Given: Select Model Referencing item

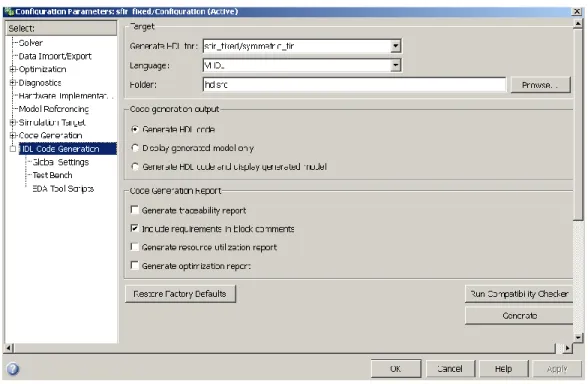Looking at the screenshot, I should click(54, 109).
